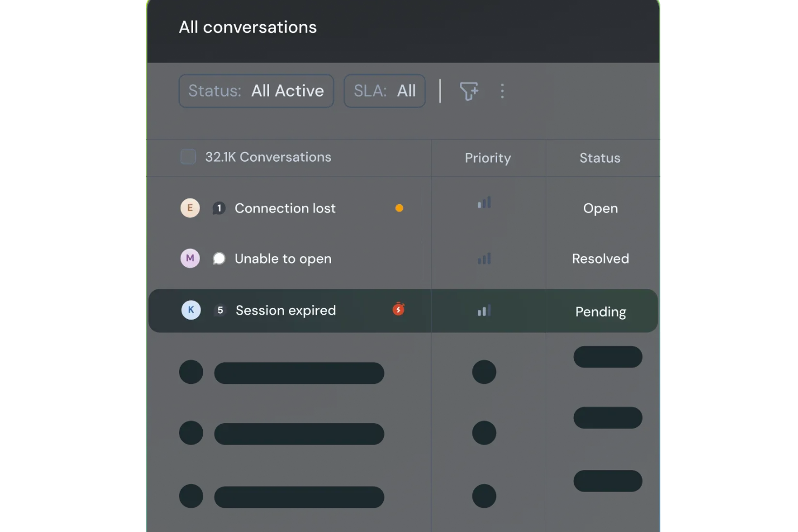Image resolution: width=798 pixels, height=532 pixels.
Task: Click the Resolved status on Unable to open
Action: 600,258
